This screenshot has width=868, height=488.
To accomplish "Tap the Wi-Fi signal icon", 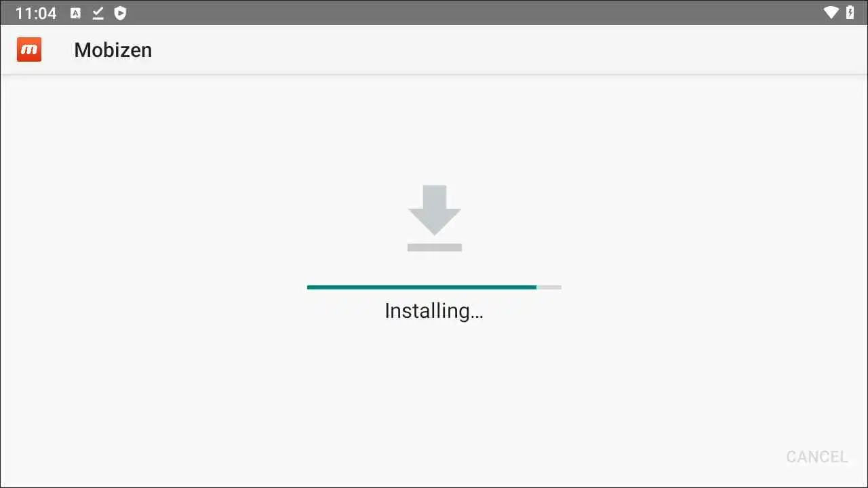I will pyautogui.click(x=831, y=13).
